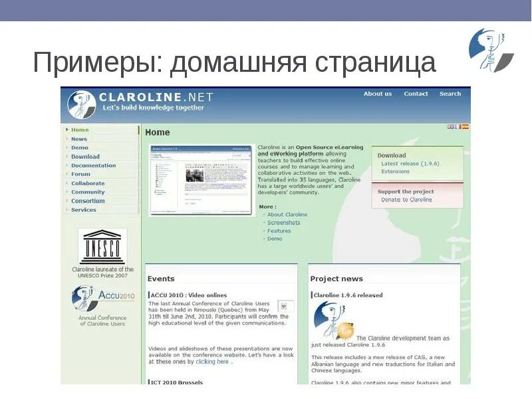The width and height of the screenshot is (532, 399).
Task: Click 'Annual Conference of Claroline Users' caption
Action: pyautogui.click(x=102, y=321)
